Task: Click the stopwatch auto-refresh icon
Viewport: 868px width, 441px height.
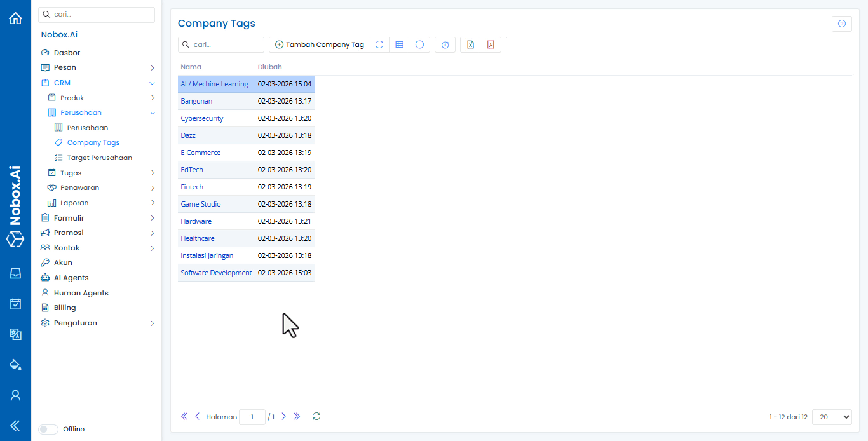Action: 445,44
